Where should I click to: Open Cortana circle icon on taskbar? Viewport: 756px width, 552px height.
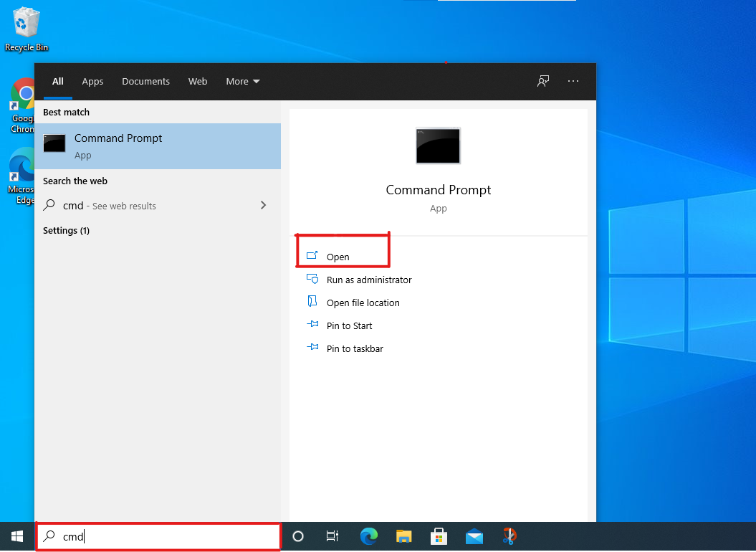pyautogui.click(x=299, y=536)
